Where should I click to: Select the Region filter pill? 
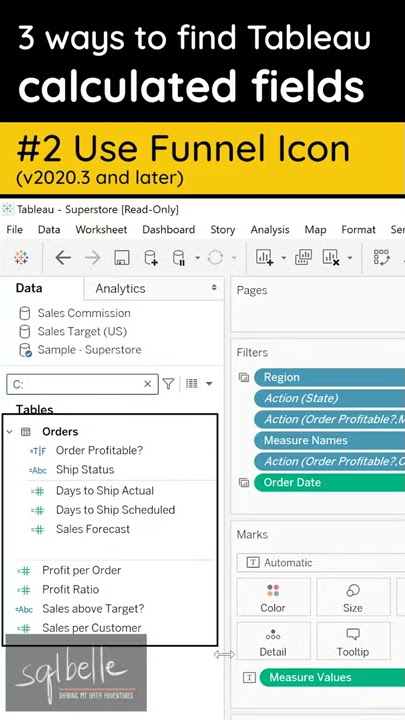coord(329,377)
